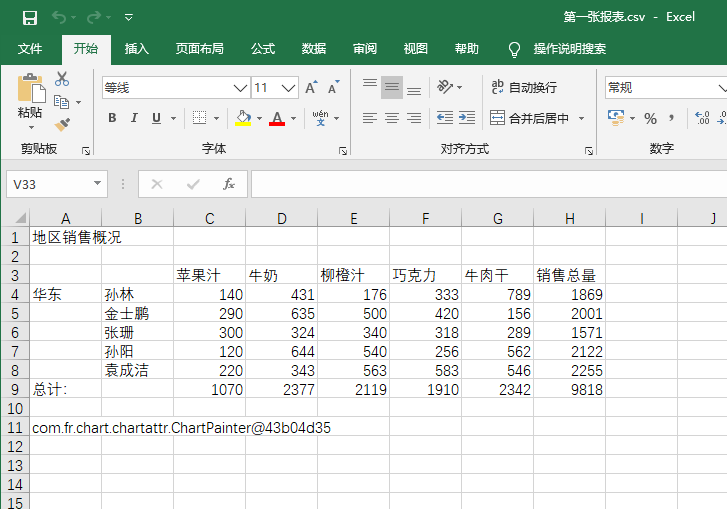
Task: Increase font size with large A
Action: pos(311,87)
